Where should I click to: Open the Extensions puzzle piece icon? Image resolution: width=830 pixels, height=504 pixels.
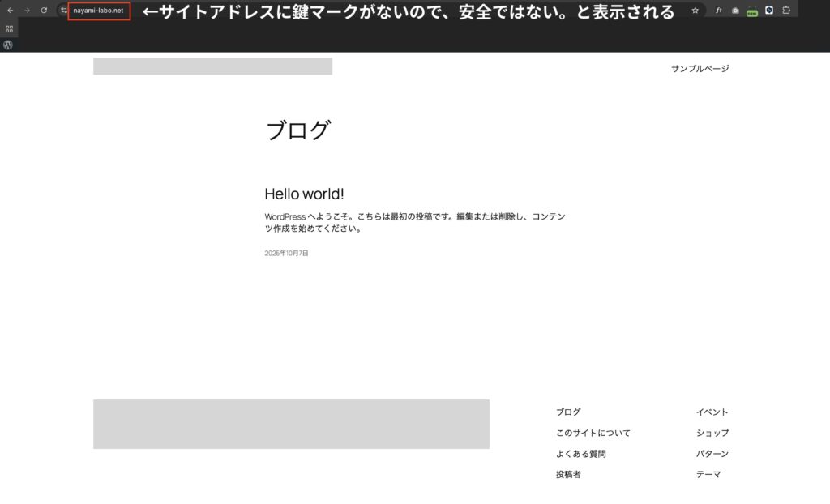coord(785,11)
